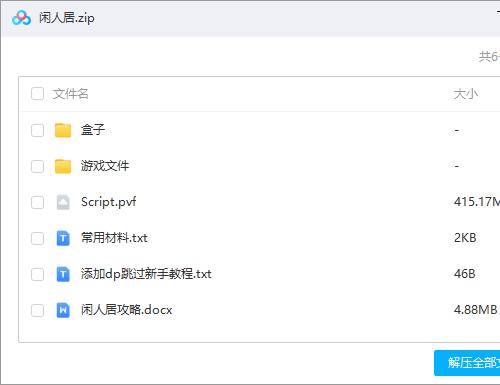Open the 游戏文件 folder name
Image resolution: width=500 pixels, height=385 pixels.
(x=105, y=166)
